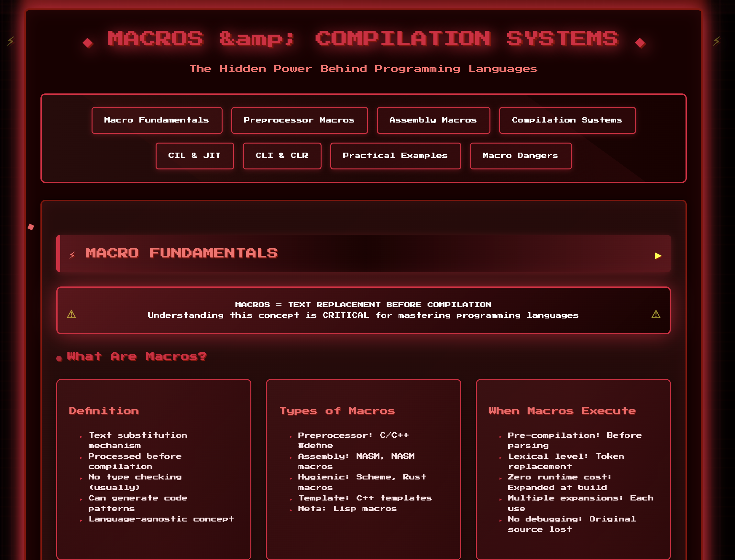735x560 pixels.
Task: Click Lexical level: Token replacement item
Action: click(x=566, y=461)
